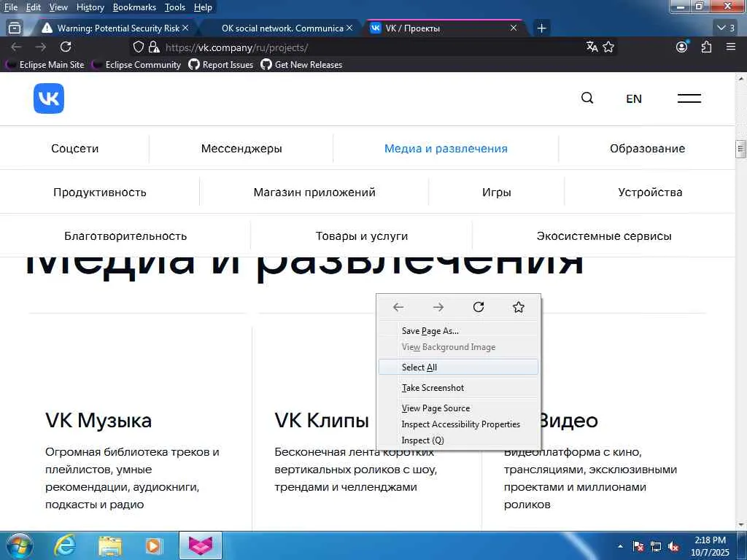Open the Bookmarks menu

(134, 7)
